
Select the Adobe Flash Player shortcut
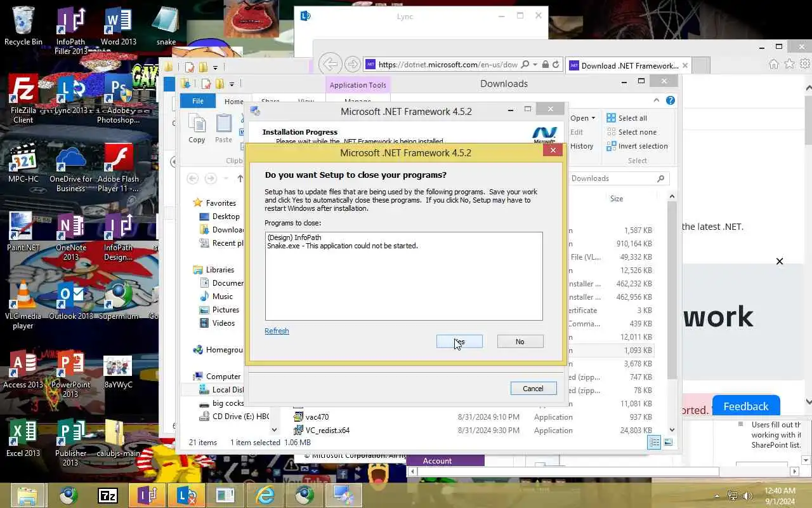click(118, 168)
